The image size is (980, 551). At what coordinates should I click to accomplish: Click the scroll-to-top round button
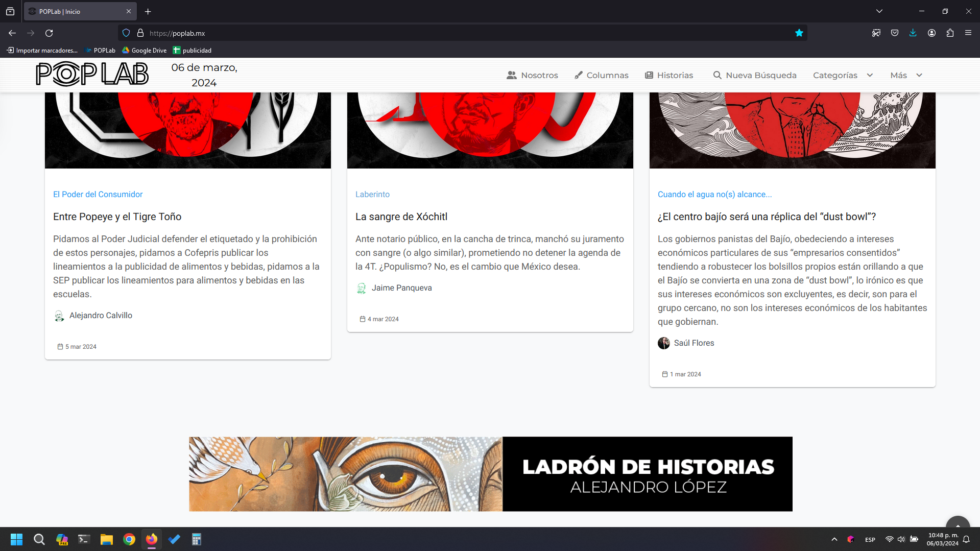click(x=958, y=524)
